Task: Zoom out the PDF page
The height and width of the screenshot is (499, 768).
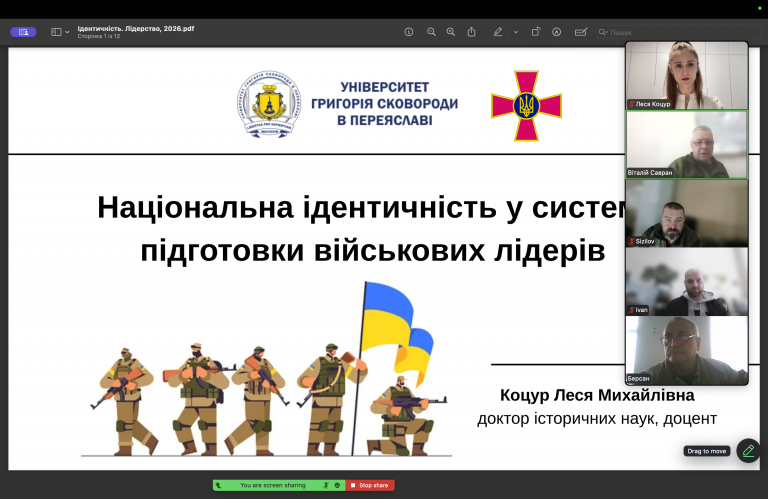Action: click(431, 32)
